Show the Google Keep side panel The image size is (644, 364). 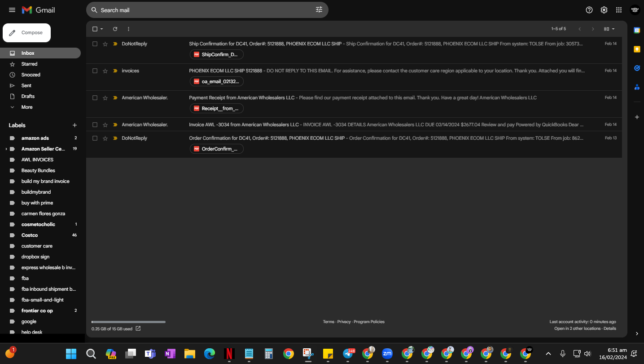[x=637, y=49]
